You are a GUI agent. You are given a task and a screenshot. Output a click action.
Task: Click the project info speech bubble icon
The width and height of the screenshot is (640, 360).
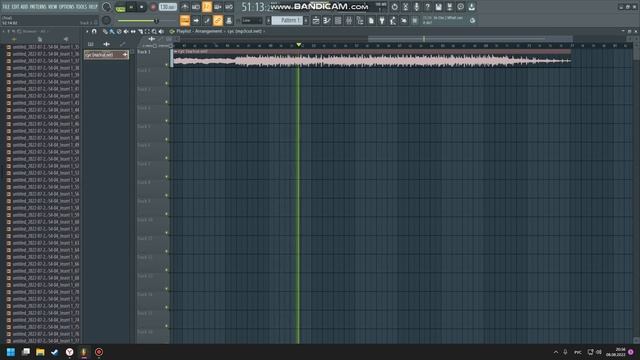tap(460, 7)
